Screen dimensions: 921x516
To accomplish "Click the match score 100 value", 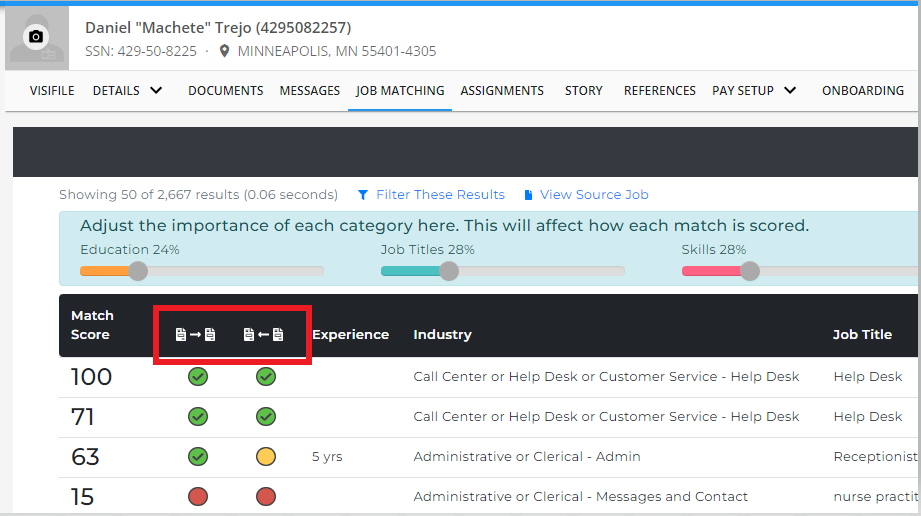I will [91, 377].
